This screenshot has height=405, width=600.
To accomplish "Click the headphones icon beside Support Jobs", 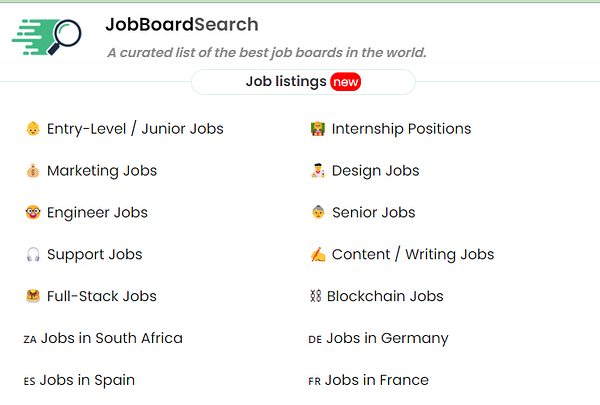I will [33, 255].
